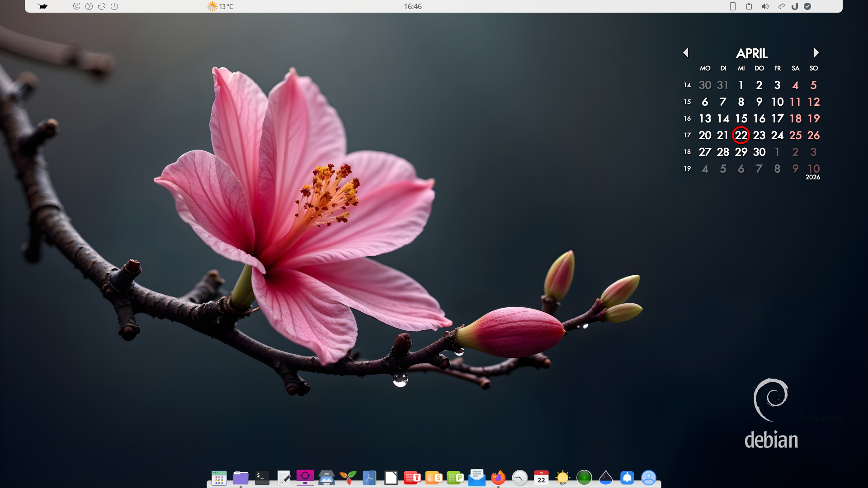Viewport: 868px width, 488px height.
Task: Open the mail client envelope icon
Action: 476,478
